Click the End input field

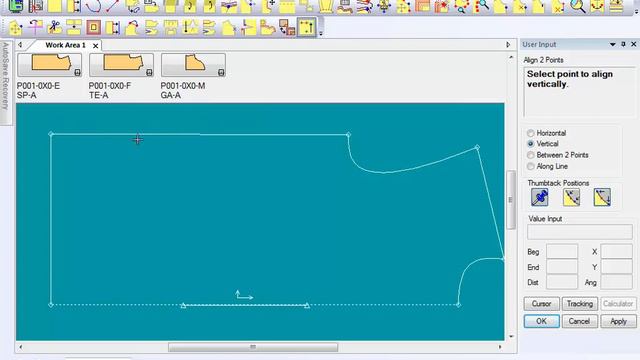(562, 267)
